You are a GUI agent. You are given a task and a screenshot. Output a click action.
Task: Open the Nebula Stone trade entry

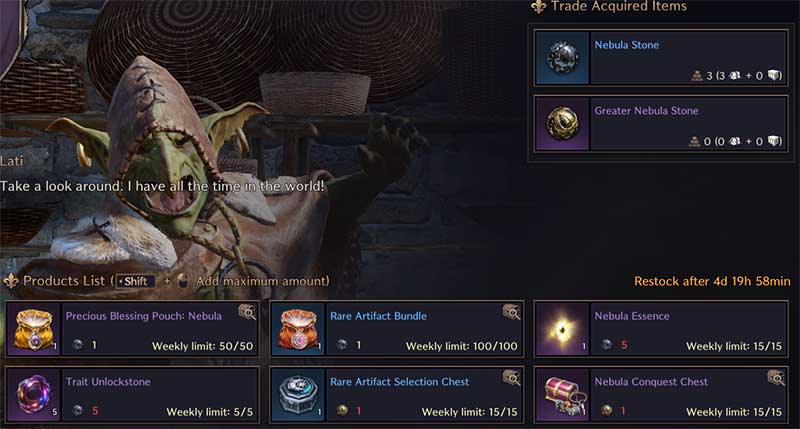click(x=661, y=58)
